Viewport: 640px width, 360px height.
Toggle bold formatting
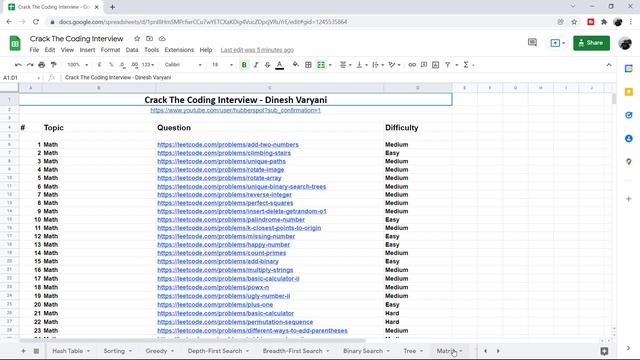click(x=244, y=65)
